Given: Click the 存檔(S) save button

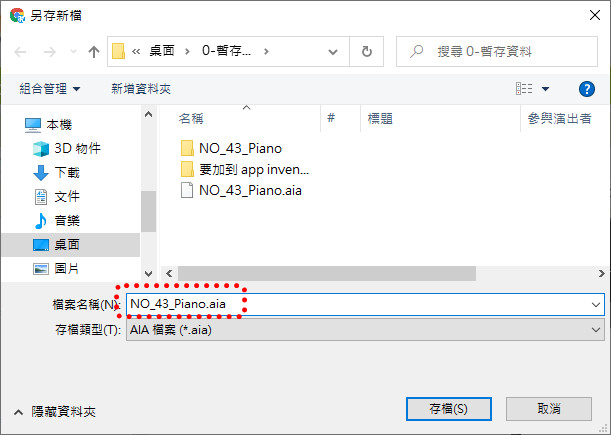Looking at the screenshot, I should point(449,409).
